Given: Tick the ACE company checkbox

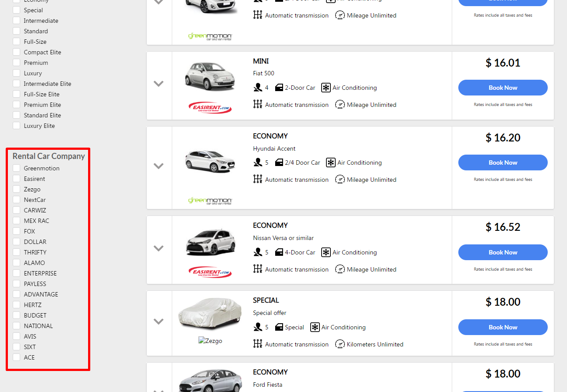Looking at the screenshot, I should pyautogui.click(x=16, y=357).
